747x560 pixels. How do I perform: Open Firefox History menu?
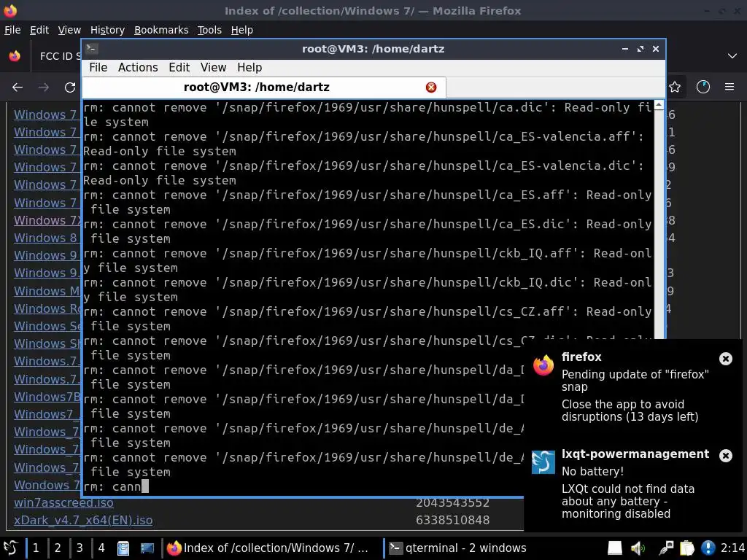click(x=107, y=30)
